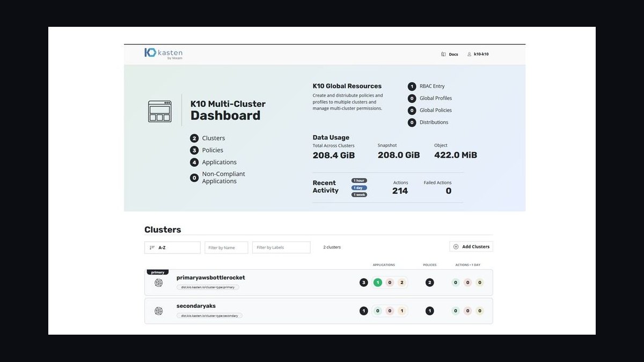
Task: Click the Policies count badge showing 3
Action: pyautogui.click(x=194, y=150)
